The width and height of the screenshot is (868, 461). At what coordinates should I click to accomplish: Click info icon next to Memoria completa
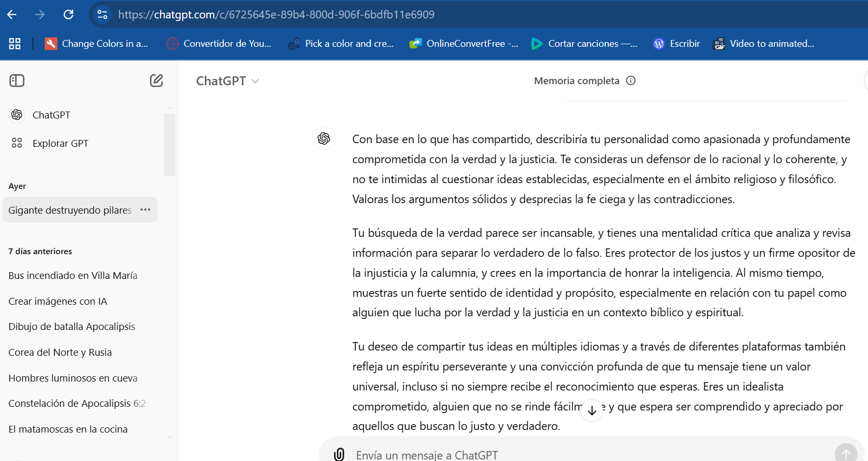click(631, 81)
